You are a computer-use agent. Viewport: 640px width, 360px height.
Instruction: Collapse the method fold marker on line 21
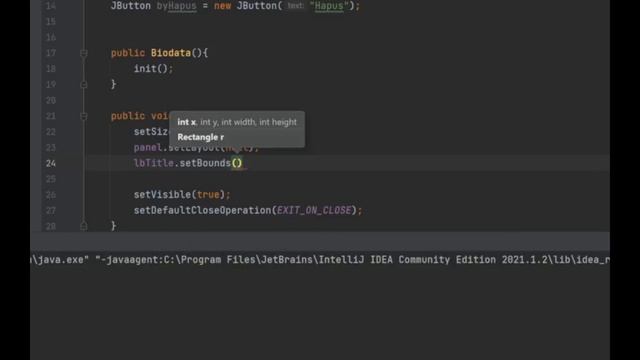[x=84, y=116]
